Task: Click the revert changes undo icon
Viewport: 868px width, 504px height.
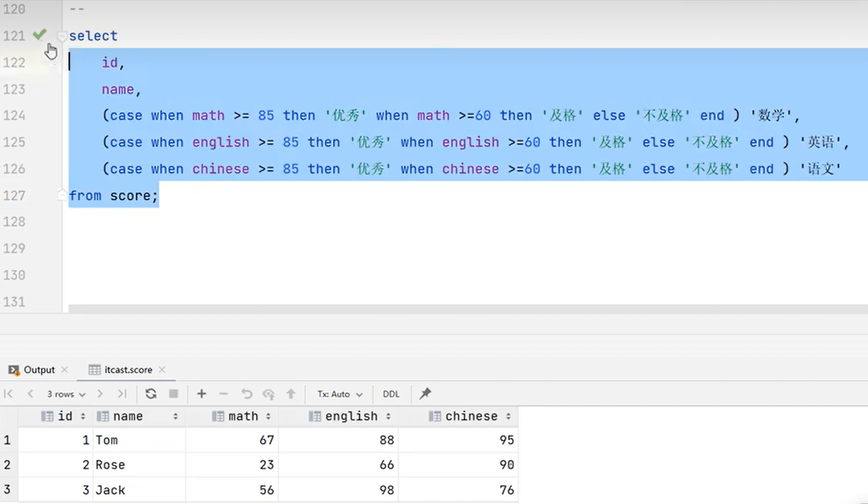Action: tap(246, 394)
